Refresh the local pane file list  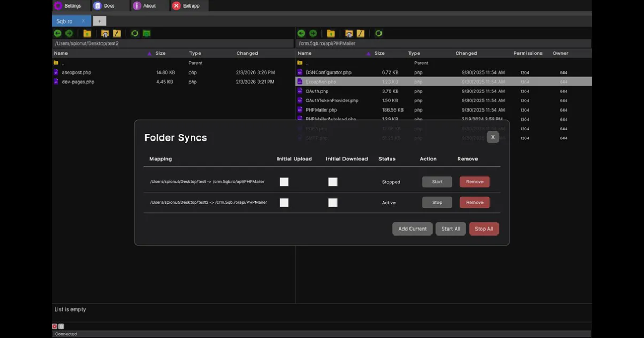135,33
